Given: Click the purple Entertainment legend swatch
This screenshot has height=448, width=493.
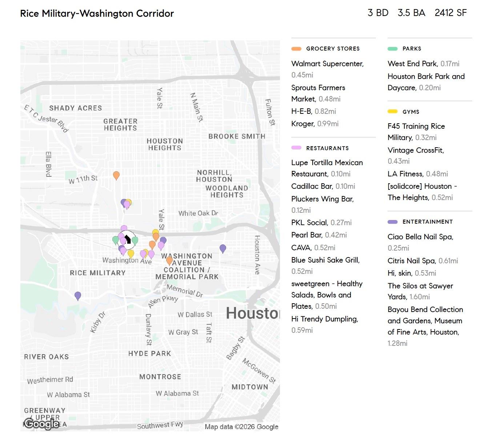Looking at the screenshot, I should tap(393, 222).
